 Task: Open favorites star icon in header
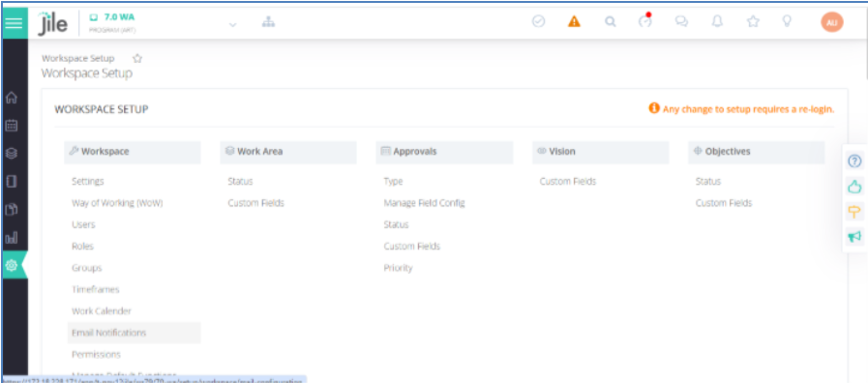click(753, 21)
